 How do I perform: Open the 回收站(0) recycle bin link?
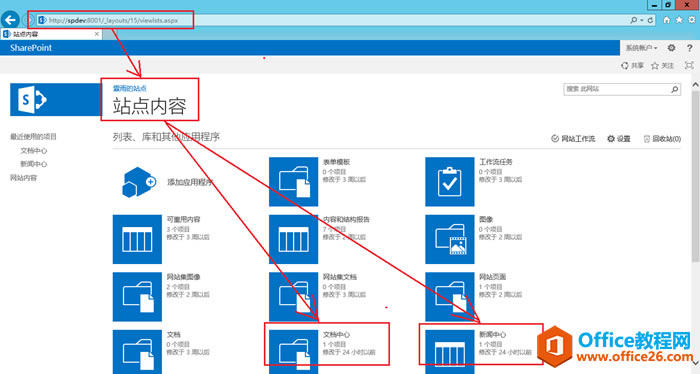pyautogui.click(x=662, y=139)
